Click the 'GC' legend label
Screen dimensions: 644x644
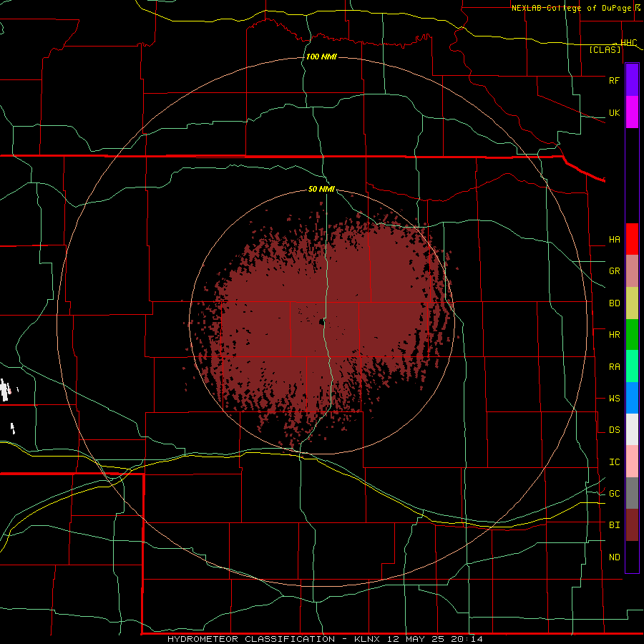[x=614, y=494]
